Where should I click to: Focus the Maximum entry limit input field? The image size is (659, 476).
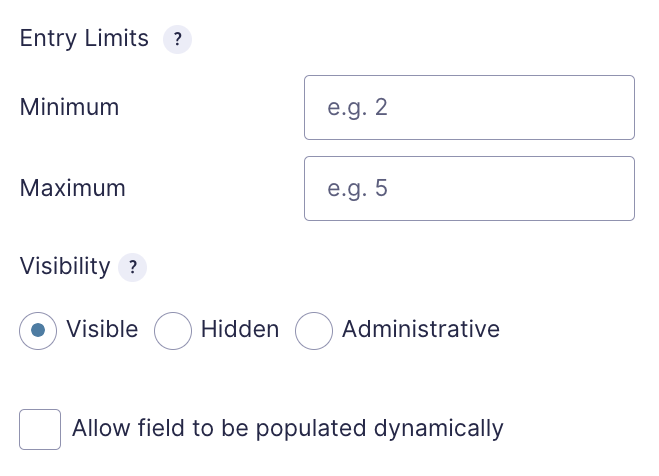(469, 189)
